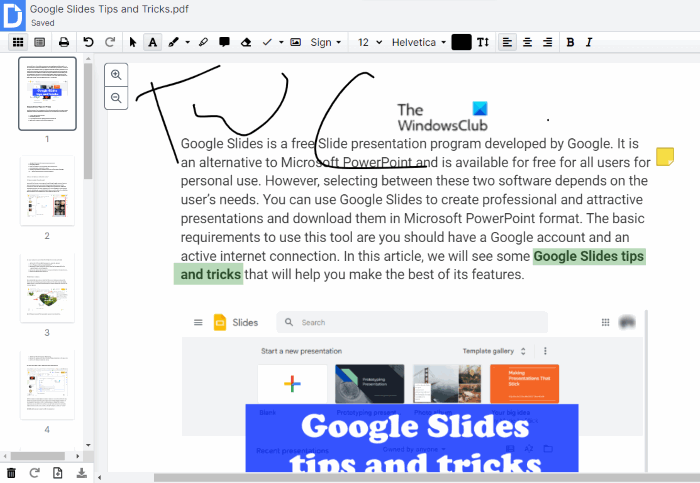Screen dimensions: 700x483
Task: Select the highlighter tool
Action: [x=203, y=42]
